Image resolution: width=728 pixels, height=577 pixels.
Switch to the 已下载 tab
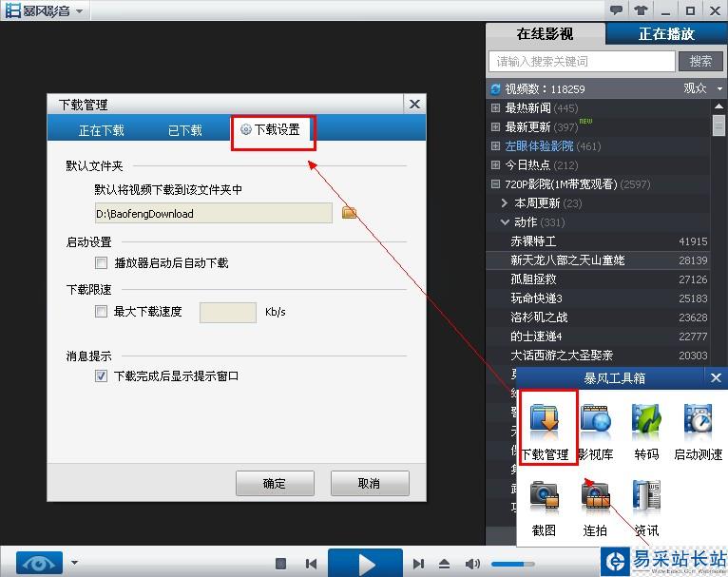pos(185,130)
